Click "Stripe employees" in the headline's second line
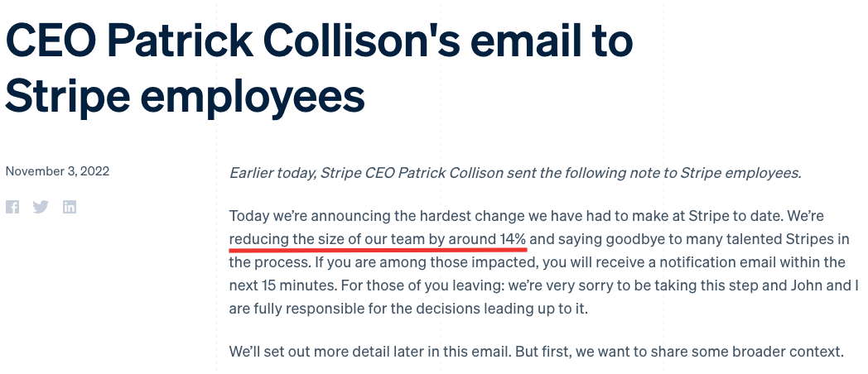 click(185, 97)
